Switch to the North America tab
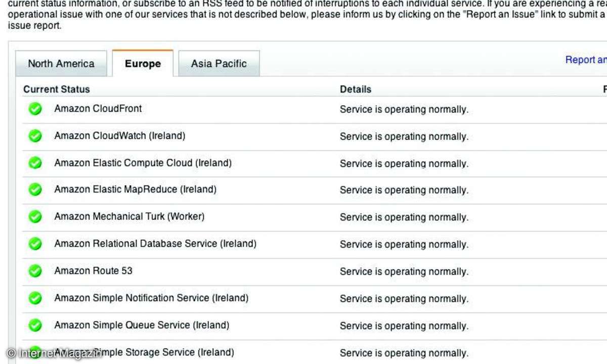Screen dimensions: 607x364 61,64
